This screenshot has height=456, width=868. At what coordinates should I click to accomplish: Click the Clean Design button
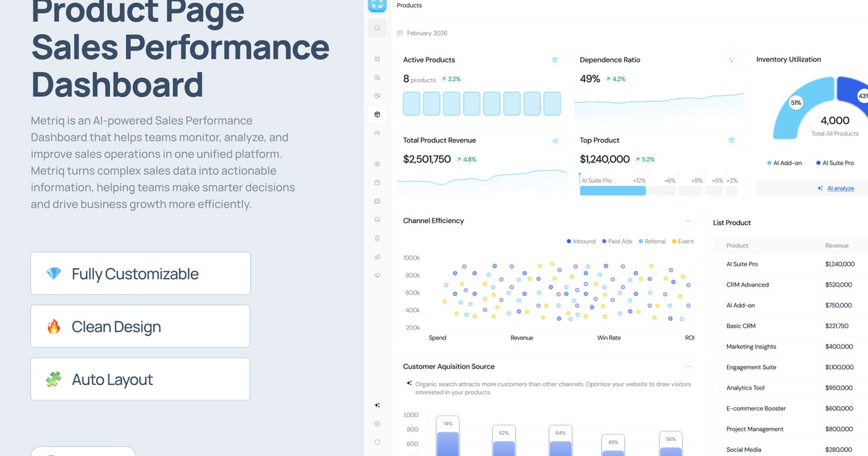click(x=140, y=326)
